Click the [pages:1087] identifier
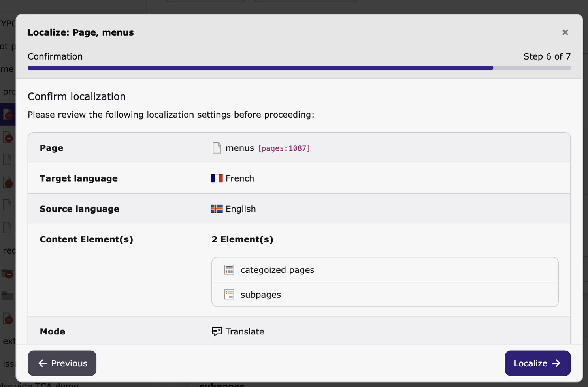 pos(284,148)
